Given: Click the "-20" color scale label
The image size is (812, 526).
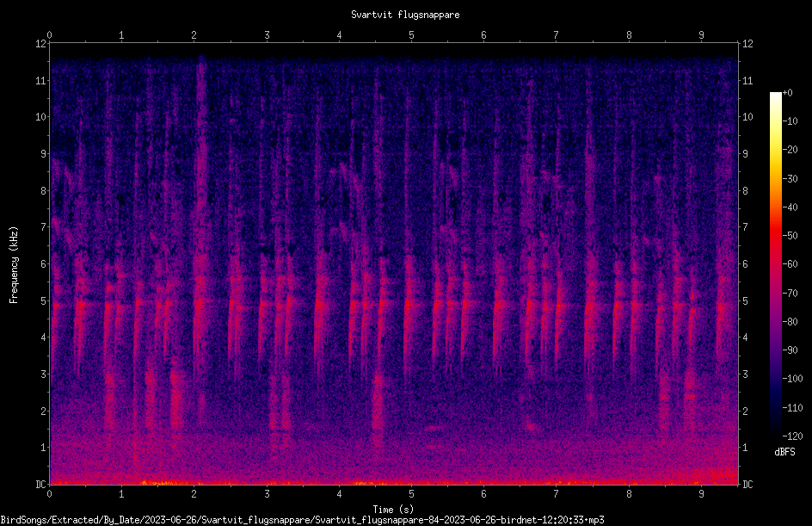Looking at the screenshot, I should pos(790,150).
